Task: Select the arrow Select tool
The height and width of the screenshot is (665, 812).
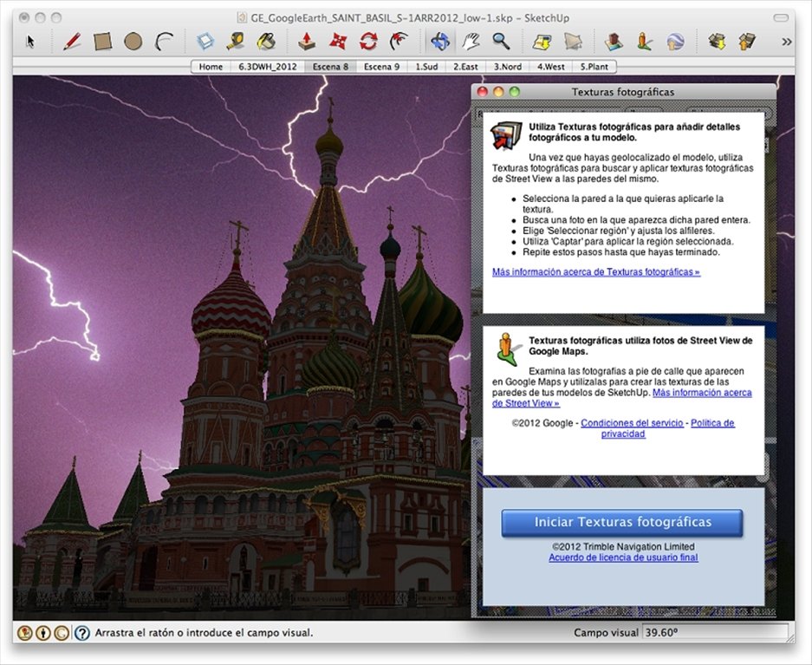Action: click(x=30, y=42)
